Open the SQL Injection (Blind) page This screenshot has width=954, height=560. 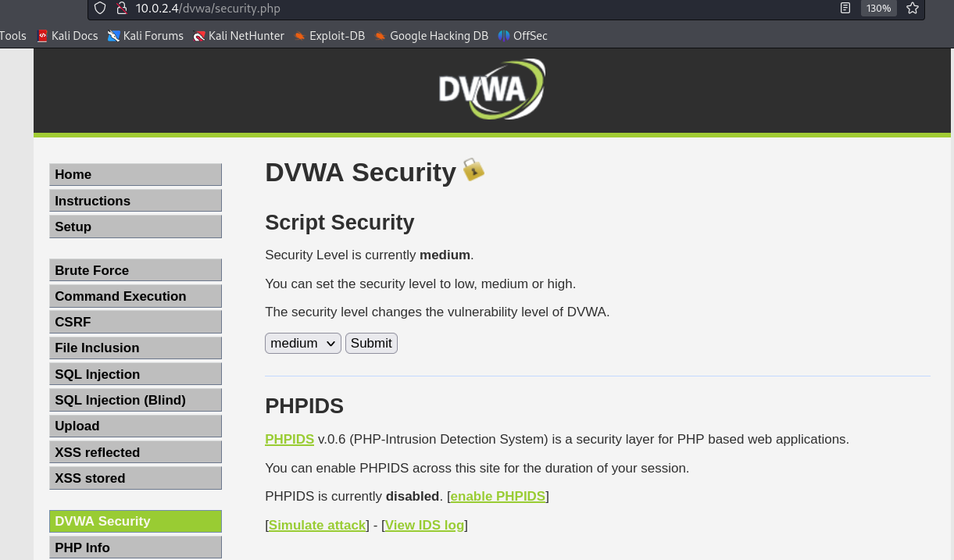pyautogui.click(x=135, y=400)
